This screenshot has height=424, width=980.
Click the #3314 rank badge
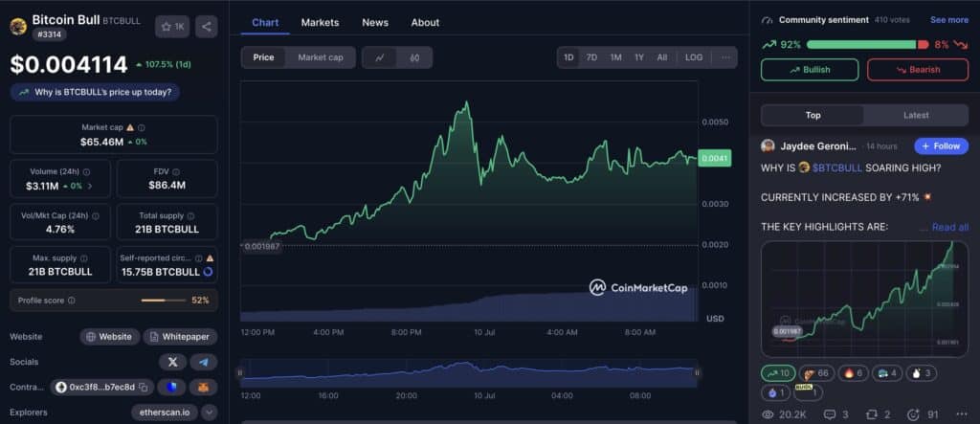(49, 34)
